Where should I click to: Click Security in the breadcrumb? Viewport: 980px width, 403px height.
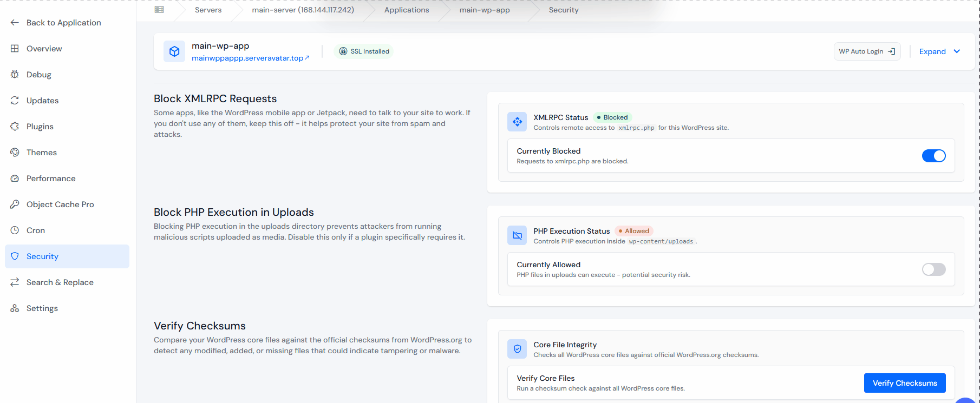coord(564,10)
